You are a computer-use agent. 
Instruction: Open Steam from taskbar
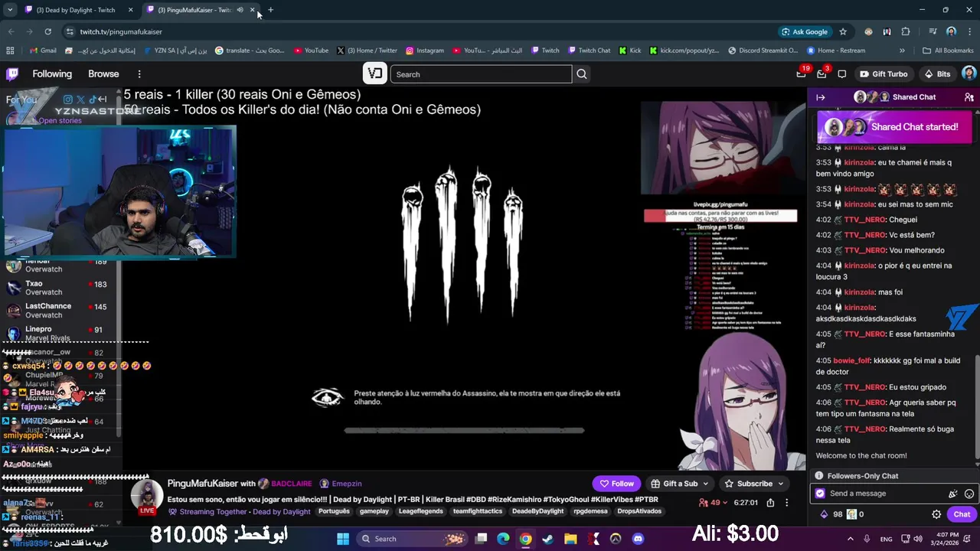547,539
